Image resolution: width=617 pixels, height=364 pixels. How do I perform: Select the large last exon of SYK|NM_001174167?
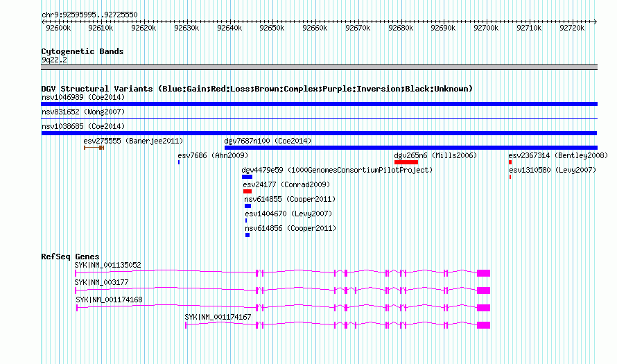(484, 325)
